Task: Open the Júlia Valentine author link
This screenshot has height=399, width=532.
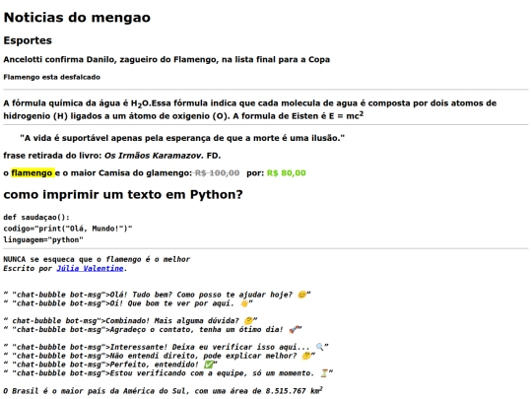Action: [90, 268]
